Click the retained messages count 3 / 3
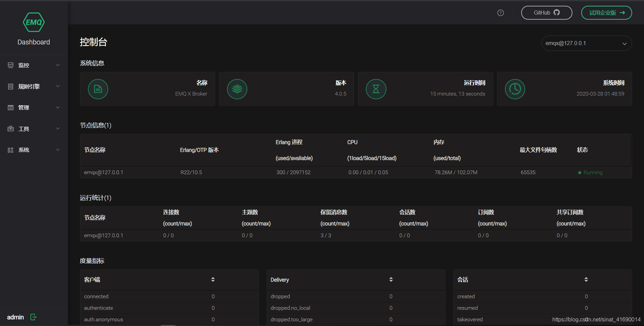The width and height of the screenshot is (644, 326). (326, 236)
